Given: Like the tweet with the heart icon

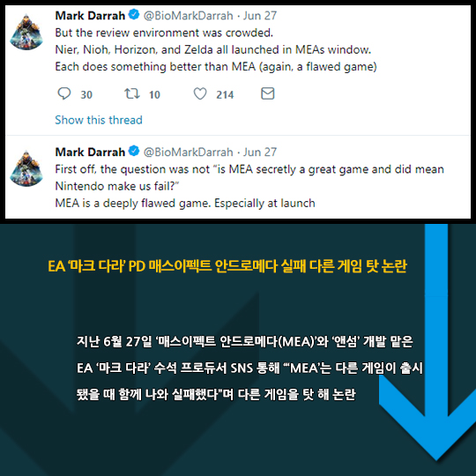Looking at the screenshot, I should click(x=200, y=93).
